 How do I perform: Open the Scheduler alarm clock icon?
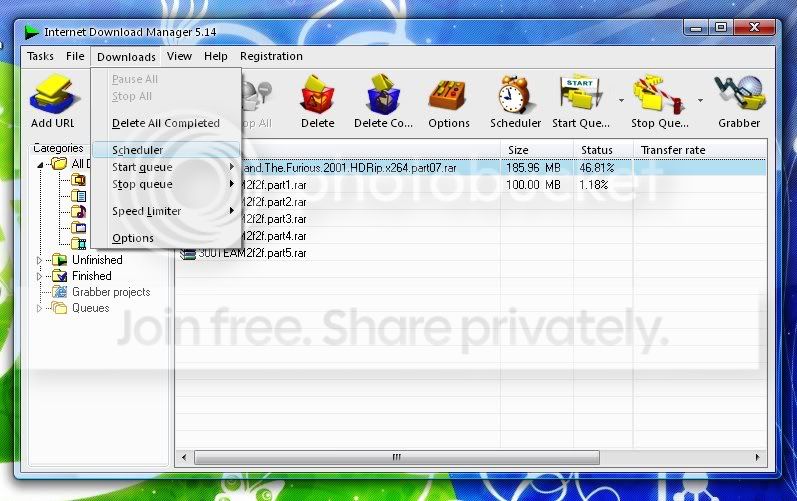click(x=515, y=95)
